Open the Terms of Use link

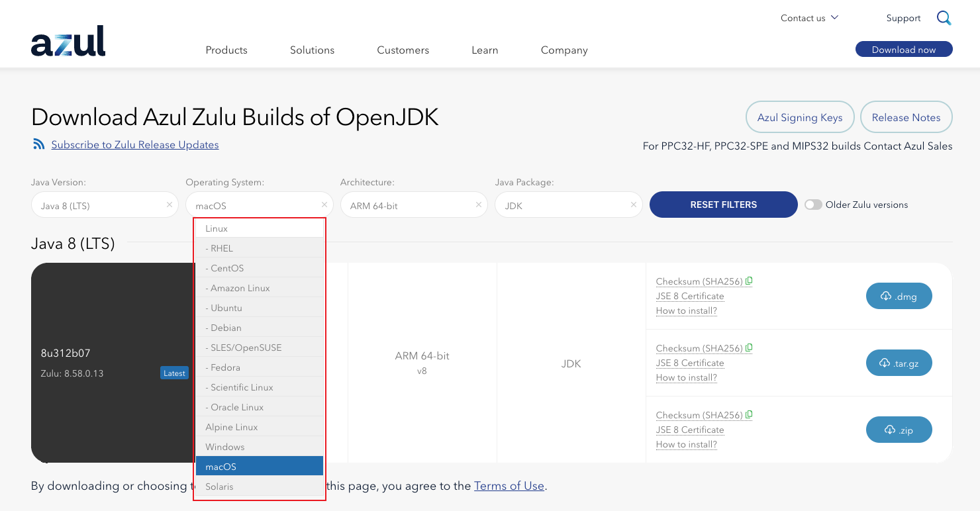click(x=509, y=486)
